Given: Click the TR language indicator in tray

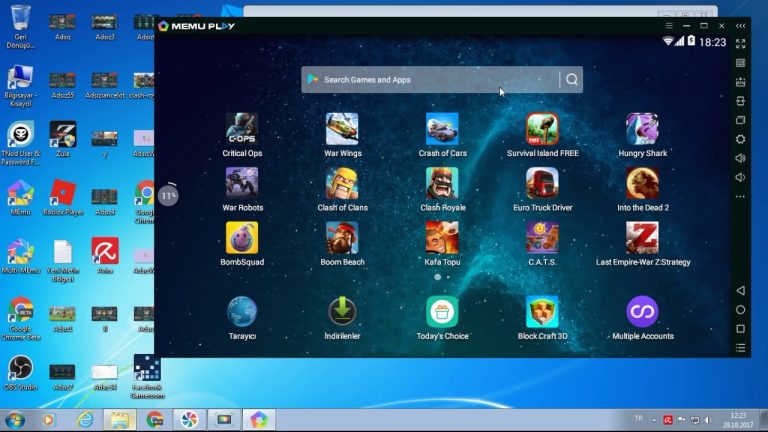Looking at the screenshot, I should tap(639, 418).
